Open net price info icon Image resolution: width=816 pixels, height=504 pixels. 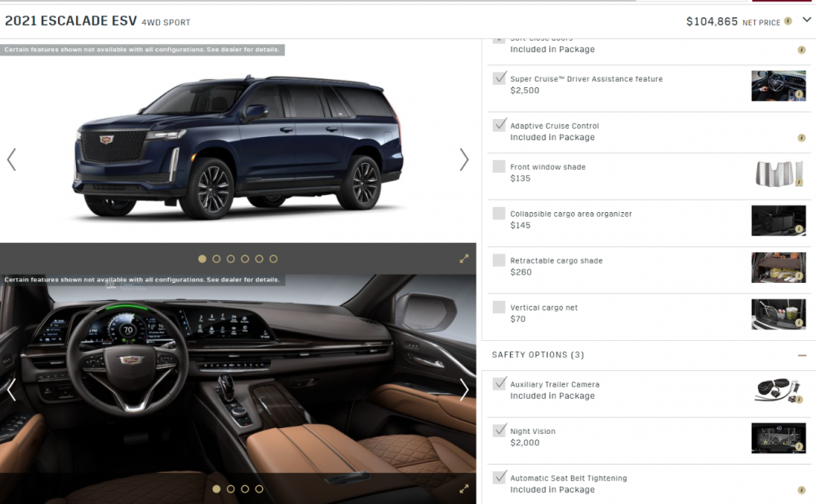point(788,21)
